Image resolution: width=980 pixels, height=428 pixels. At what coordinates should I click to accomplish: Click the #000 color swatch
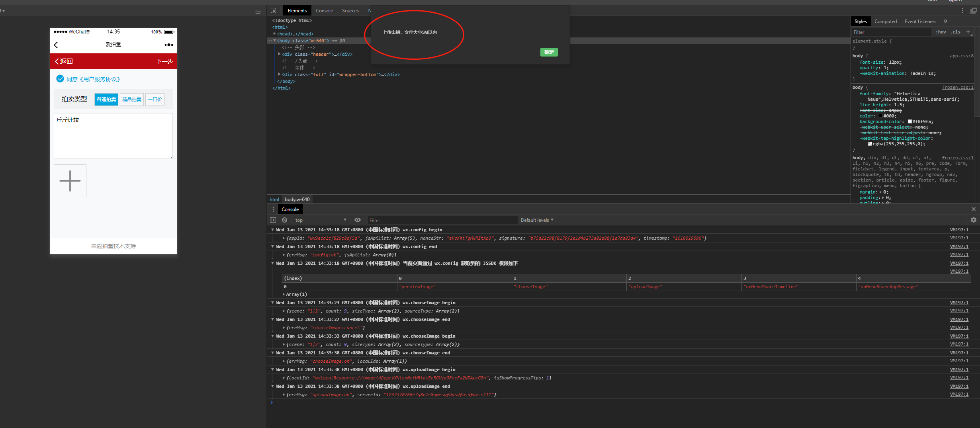880,116
